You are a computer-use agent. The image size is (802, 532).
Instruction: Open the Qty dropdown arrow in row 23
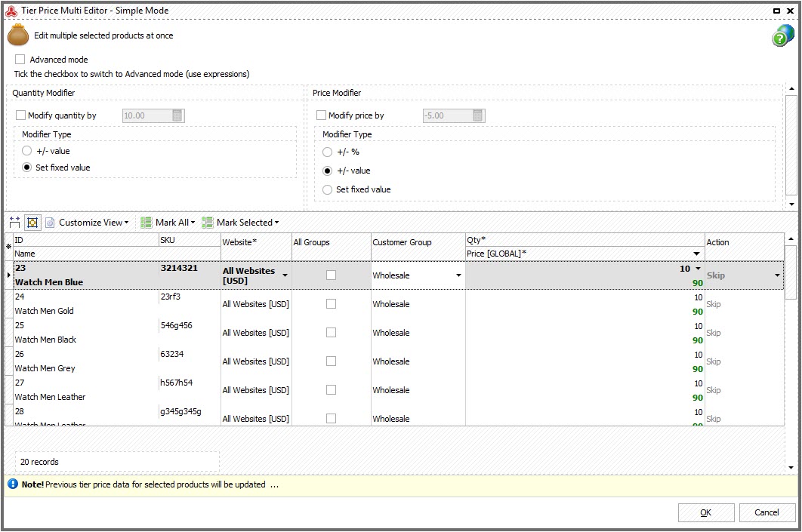(698, 269)
